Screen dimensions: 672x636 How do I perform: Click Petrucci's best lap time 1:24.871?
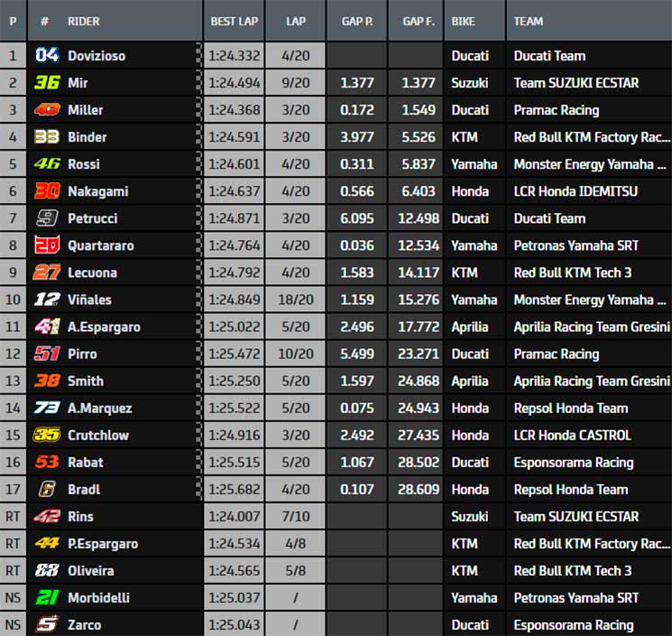click(x=234, y=218)
